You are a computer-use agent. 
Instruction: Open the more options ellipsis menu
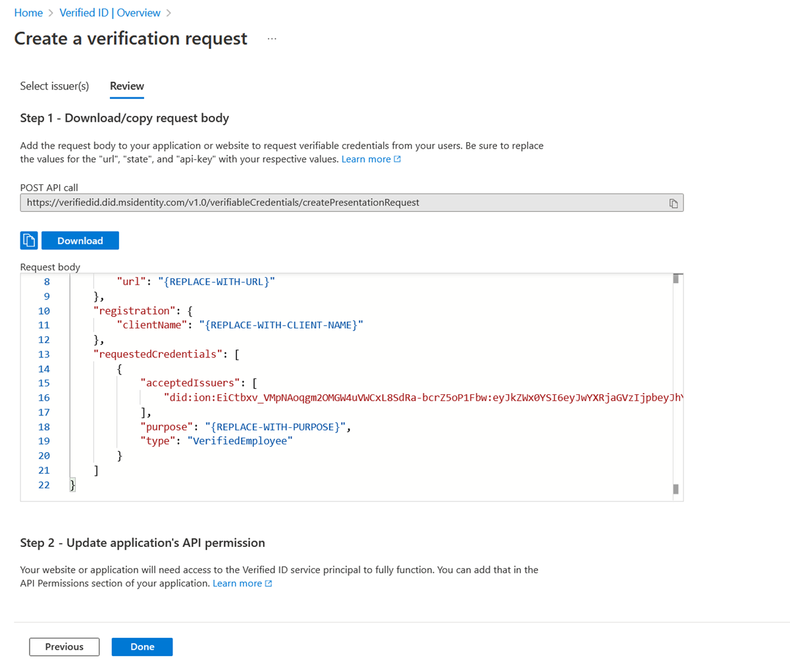point(272,39)
